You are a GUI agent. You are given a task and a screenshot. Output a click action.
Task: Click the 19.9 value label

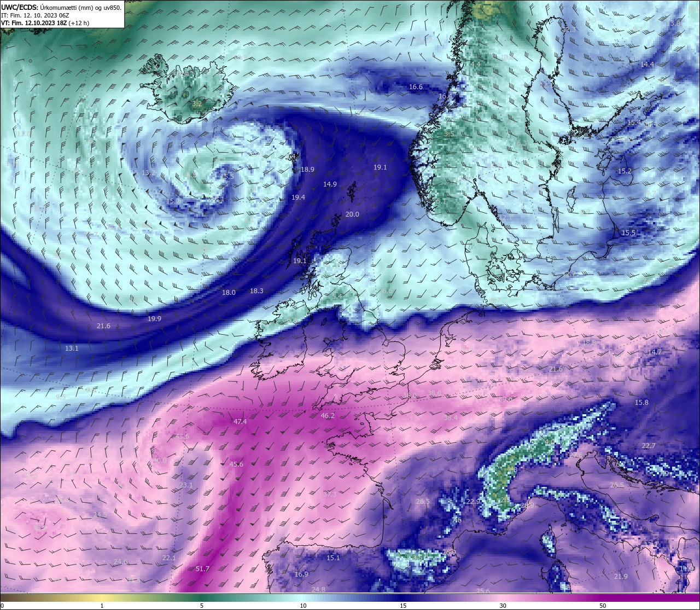pos(154,319)
